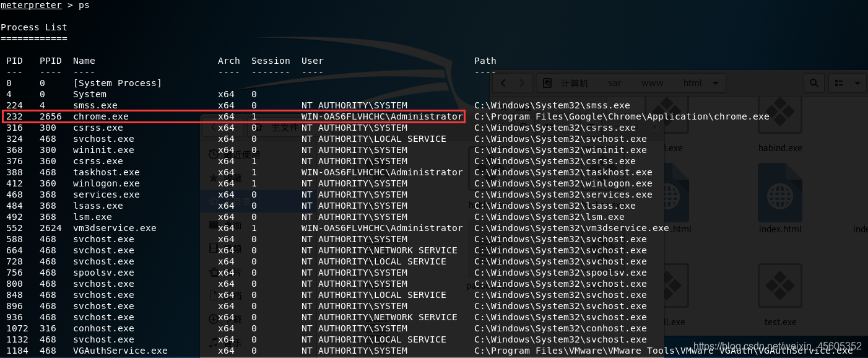
Task: Click the [System Process] entry
Action: 118,83
